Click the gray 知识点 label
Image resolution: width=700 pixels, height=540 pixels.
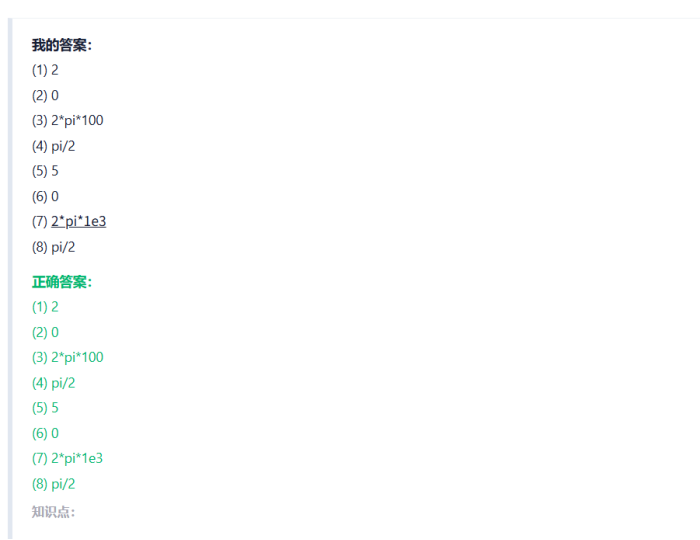pos(53,512)
